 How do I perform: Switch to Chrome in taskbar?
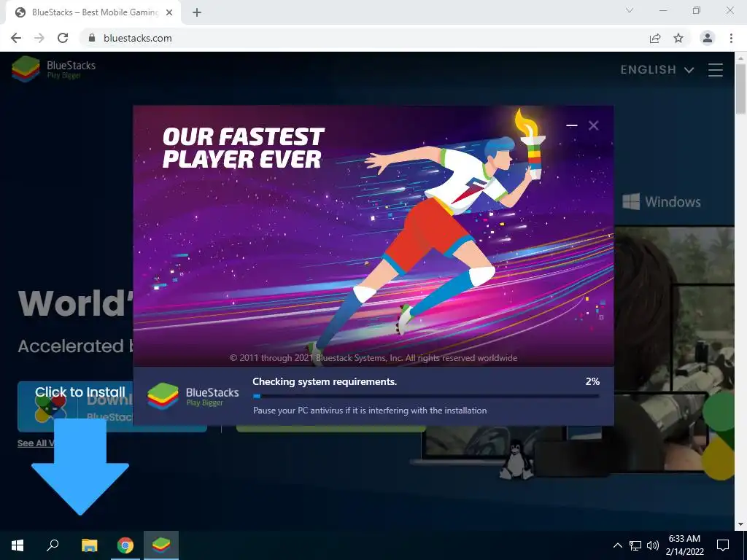[x=125, y=545]
